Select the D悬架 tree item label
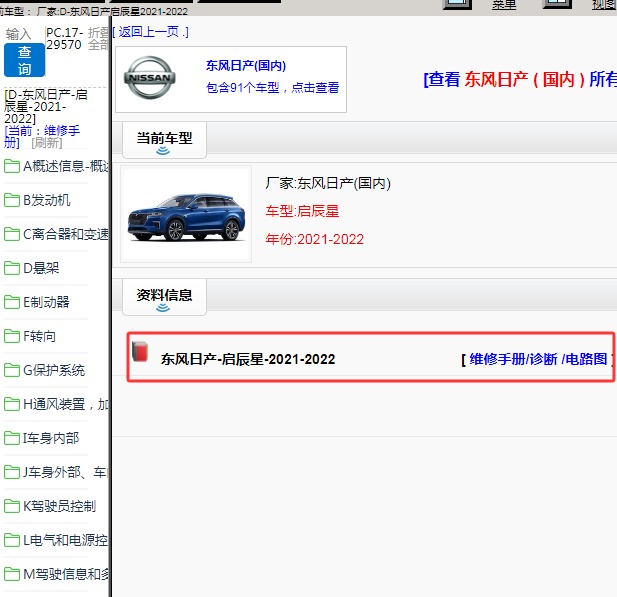Image resolution: width=617 pixels, height=597 pixels. (41, 268)
